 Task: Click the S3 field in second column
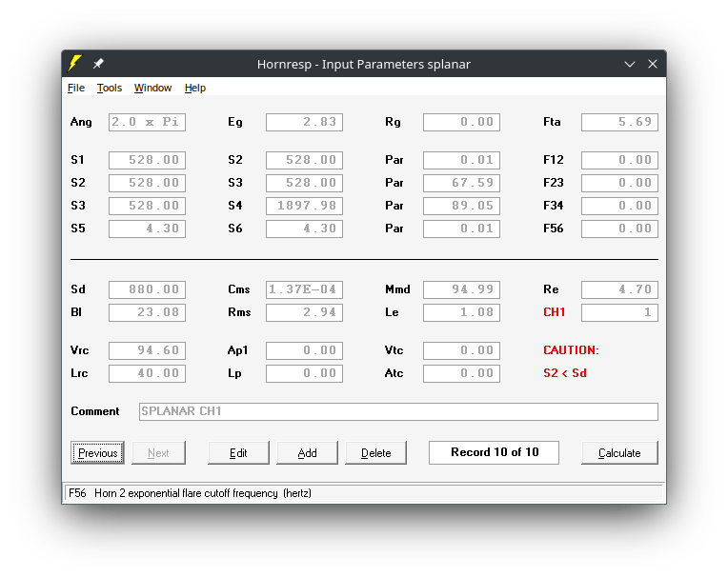(x=304, y=183)
